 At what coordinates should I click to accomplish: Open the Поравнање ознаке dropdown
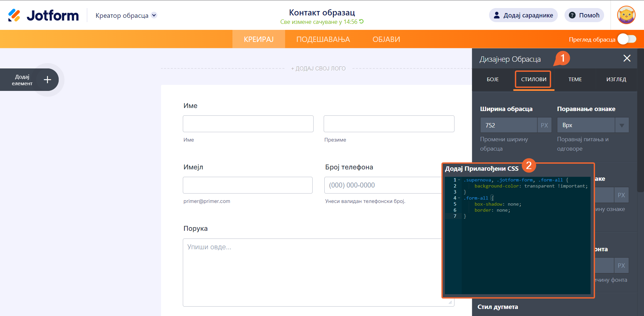593,125
